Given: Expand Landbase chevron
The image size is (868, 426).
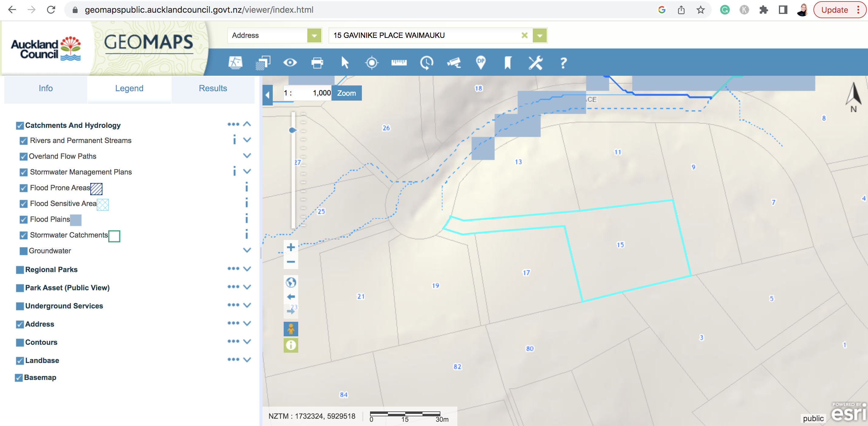Looking at the screenshot, I should pos(247,360).
